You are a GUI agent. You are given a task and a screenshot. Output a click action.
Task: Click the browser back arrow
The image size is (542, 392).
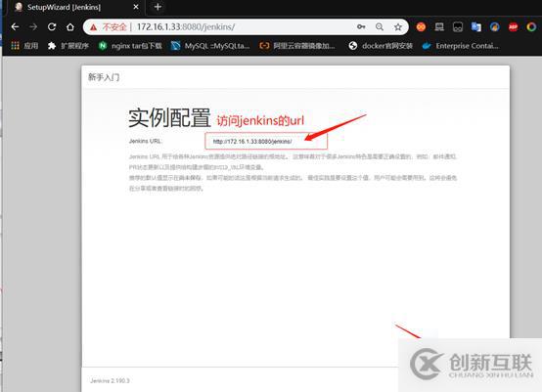[15, 27]
